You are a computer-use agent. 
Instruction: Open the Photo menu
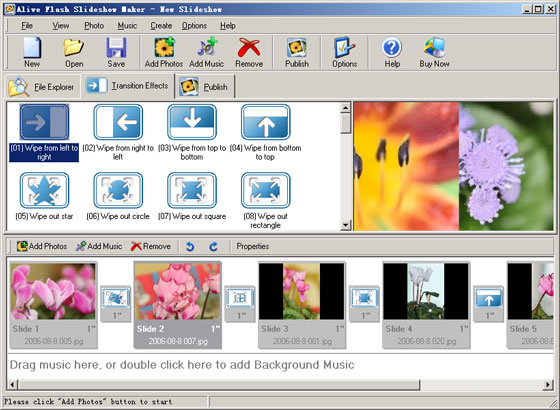tap(94, 26)
